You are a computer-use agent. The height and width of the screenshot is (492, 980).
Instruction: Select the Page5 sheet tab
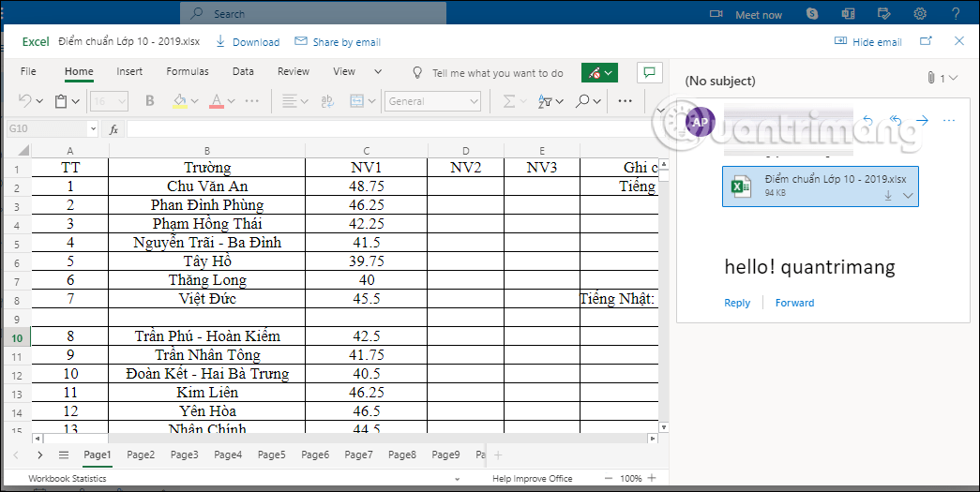point(271,455)
